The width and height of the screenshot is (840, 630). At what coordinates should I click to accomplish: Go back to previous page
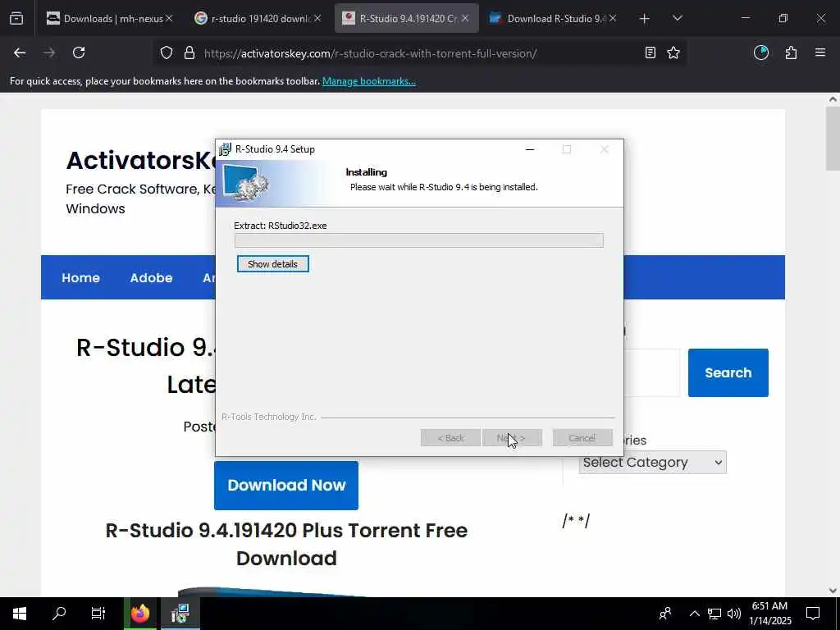point(20,52)
